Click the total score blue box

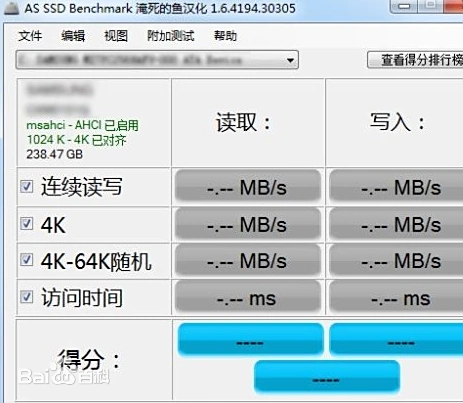tap(327, 376)
